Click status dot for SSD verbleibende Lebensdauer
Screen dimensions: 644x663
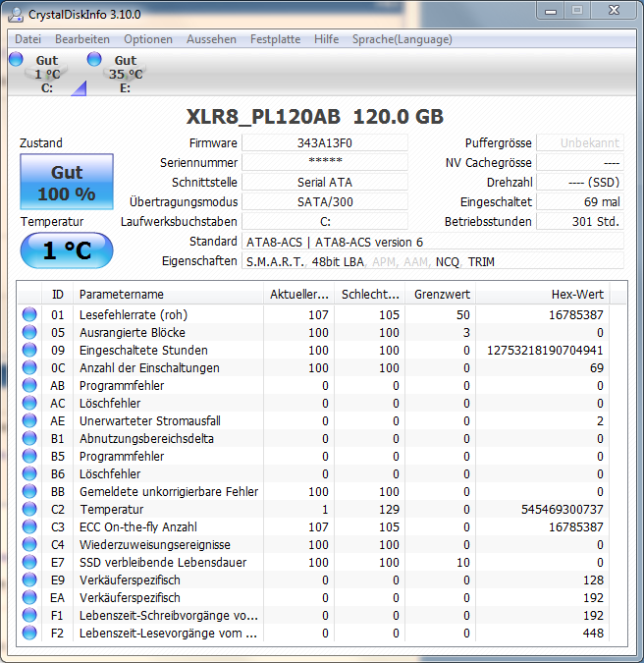click(x=29, y=563)
